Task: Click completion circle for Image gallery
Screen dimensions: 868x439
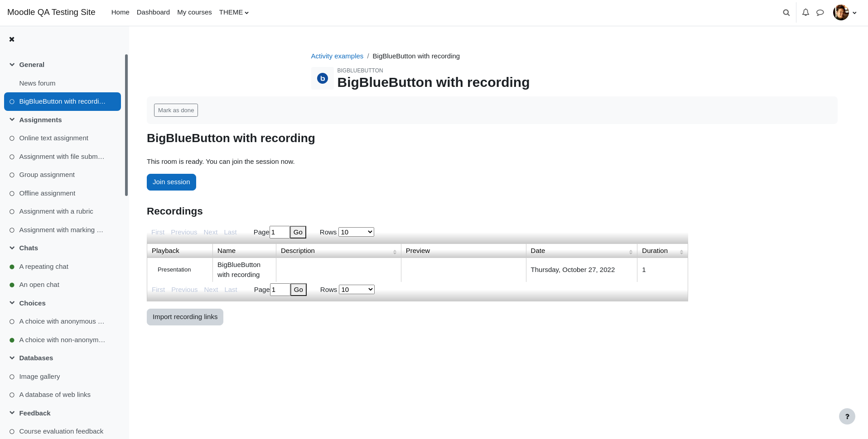Action: [x=12, y=377]
